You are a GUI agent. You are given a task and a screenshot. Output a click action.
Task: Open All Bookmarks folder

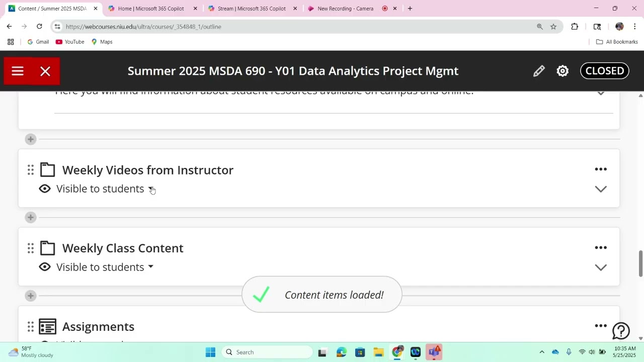(x=617, y=42)
